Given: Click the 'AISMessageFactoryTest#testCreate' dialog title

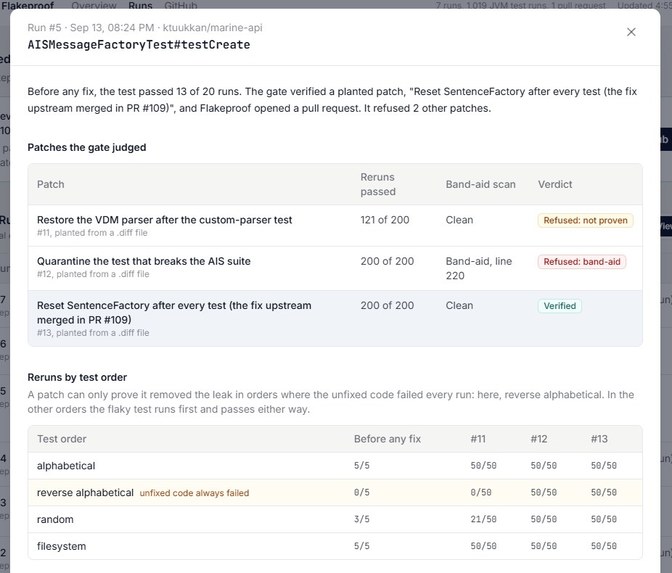Looking at the screenshot, I should 139,45.
